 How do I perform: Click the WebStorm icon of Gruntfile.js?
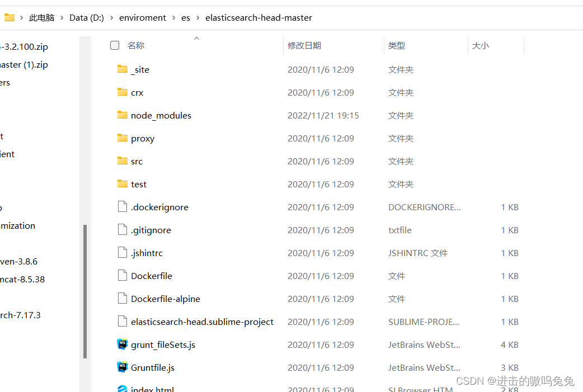coord(123,367)
